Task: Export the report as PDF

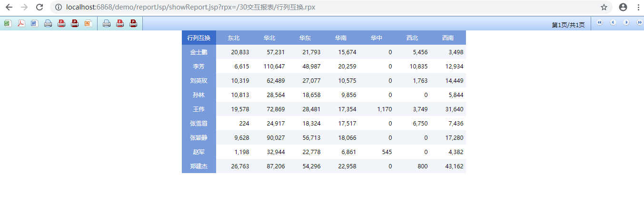Action: tap(21, 23)
